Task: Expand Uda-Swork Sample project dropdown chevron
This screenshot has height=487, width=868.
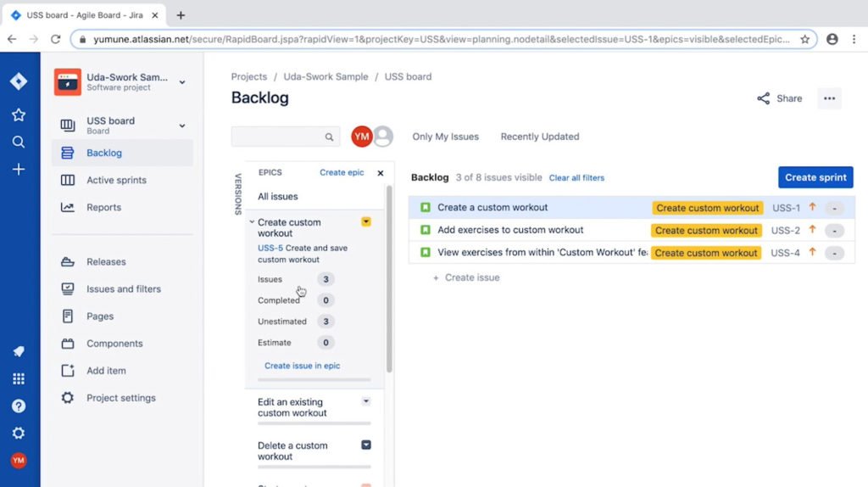Action: 182,82
